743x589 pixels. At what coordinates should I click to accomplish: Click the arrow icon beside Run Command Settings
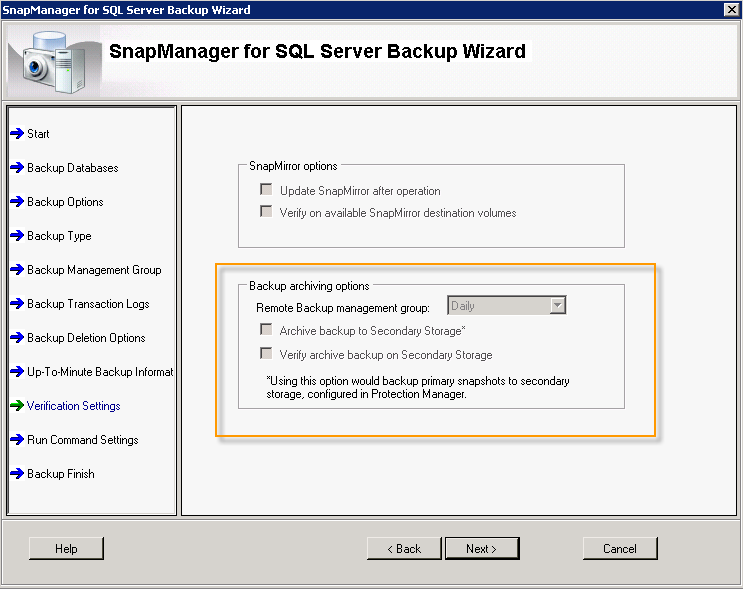pyautogui.click(x=17, y=440)
